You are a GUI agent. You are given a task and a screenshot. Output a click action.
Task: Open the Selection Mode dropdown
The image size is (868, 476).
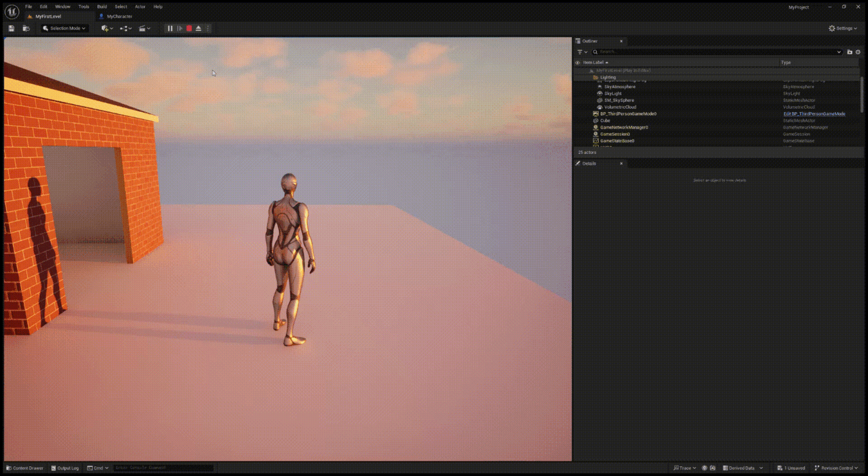65,28
